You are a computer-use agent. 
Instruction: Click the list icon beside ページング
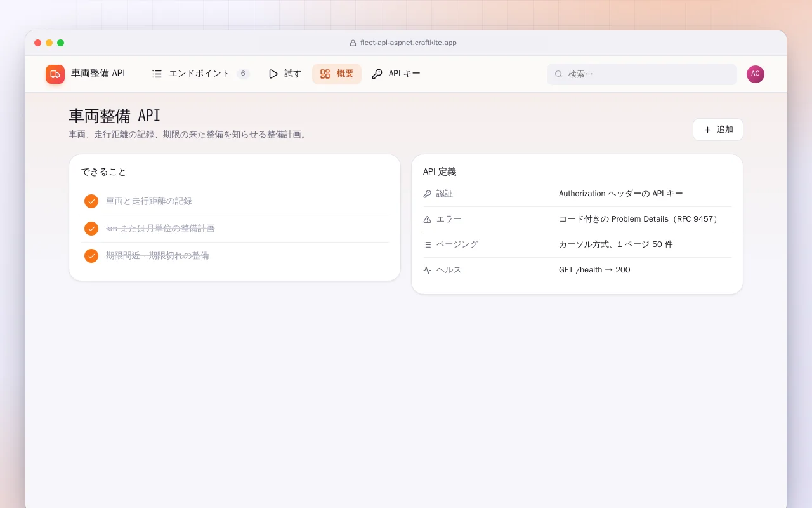(427, 244)
